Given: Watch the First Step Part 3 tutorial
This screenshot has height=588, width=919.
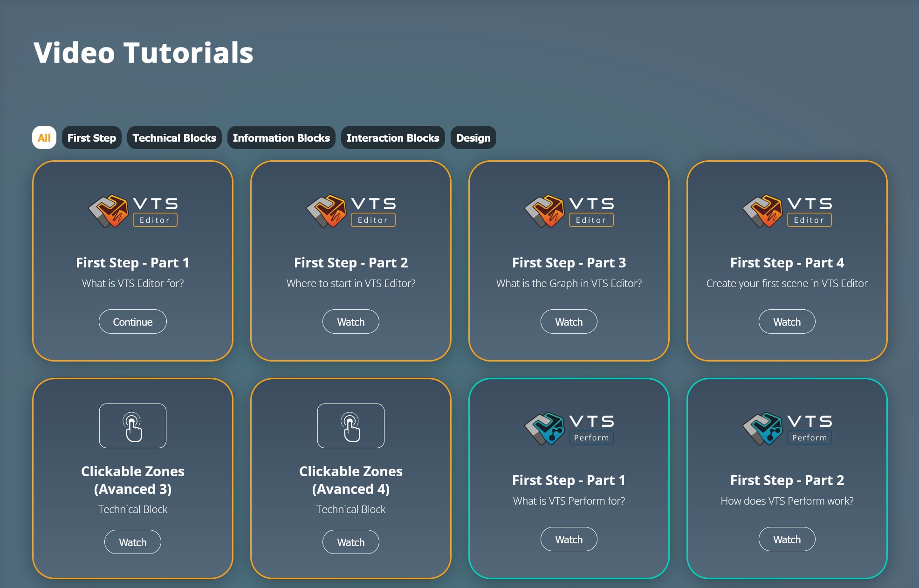Looking at the screenshot, I should click(569, 321).
